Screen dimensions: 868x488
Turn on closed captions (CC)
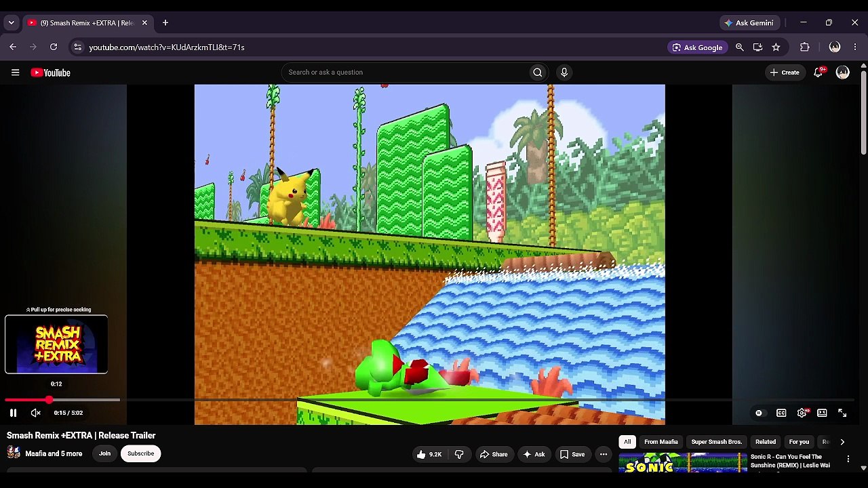point(781,413)
